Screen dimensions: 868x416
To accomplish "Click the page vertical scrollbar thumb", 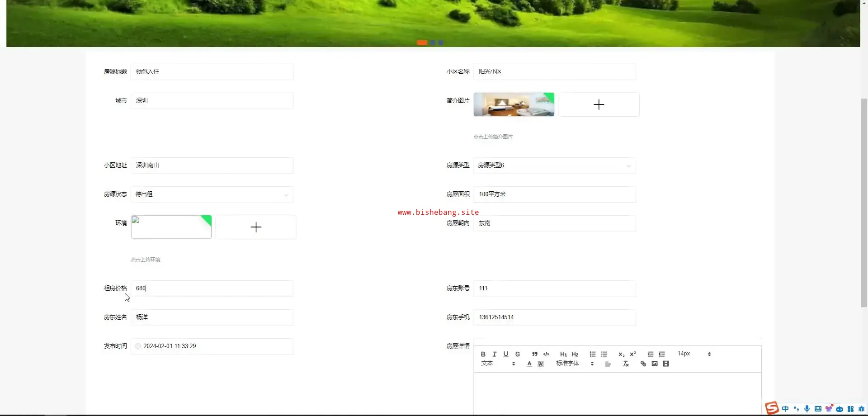I will 864,203.
